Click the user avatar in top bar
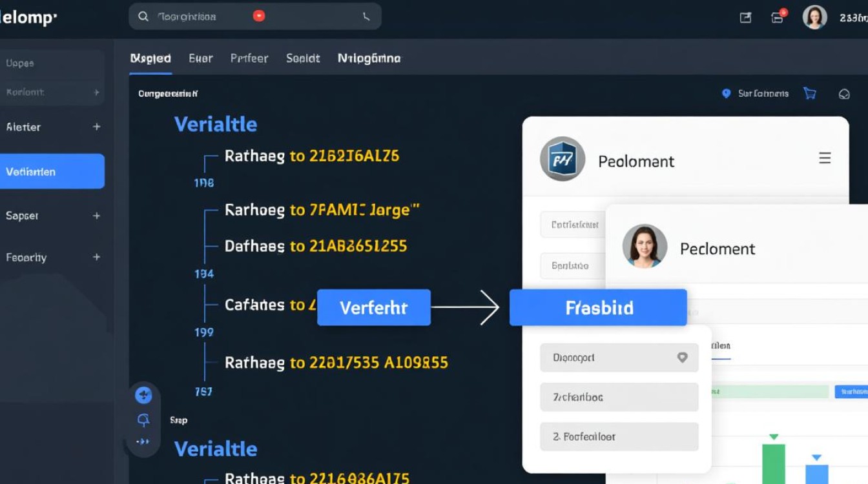Image resolution: width=868 pixels, height=484 pixels. point(814,17)
